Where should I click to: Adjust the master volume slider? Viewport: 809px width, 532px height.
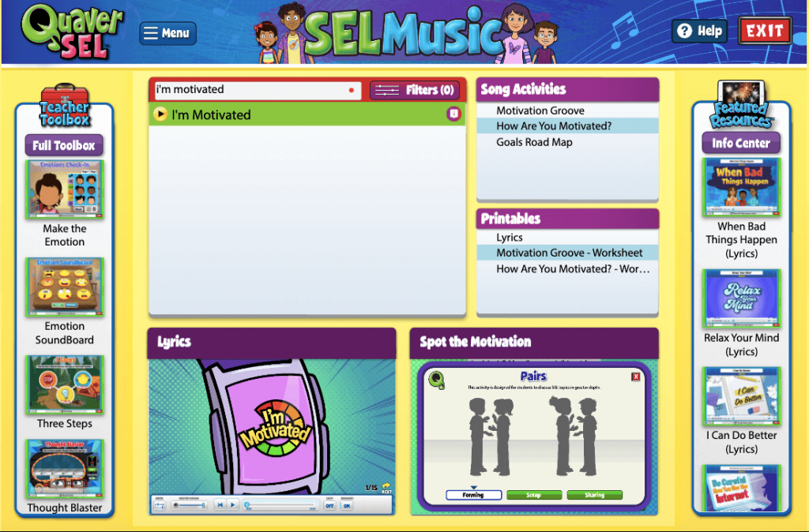coord(190,505)
